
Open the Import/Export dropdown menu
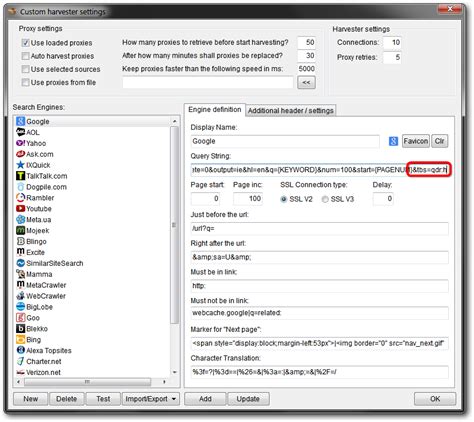tap(151, 399)
